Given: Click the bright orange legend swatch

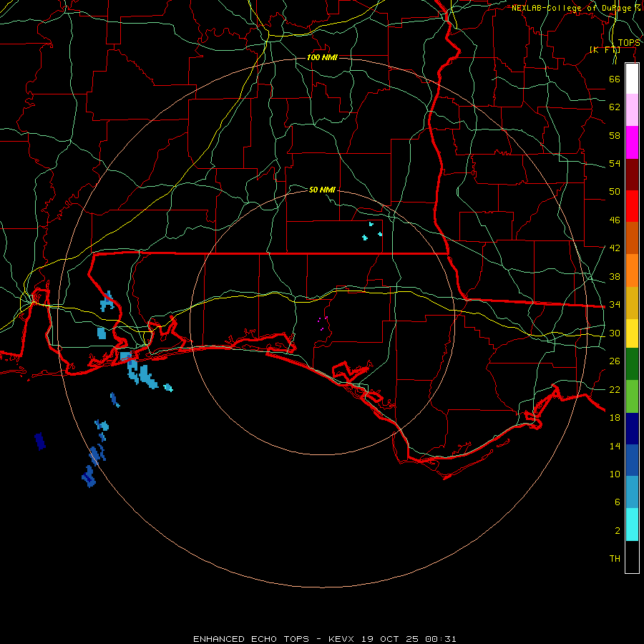Looking at the screenshot, I should [632, 270].
